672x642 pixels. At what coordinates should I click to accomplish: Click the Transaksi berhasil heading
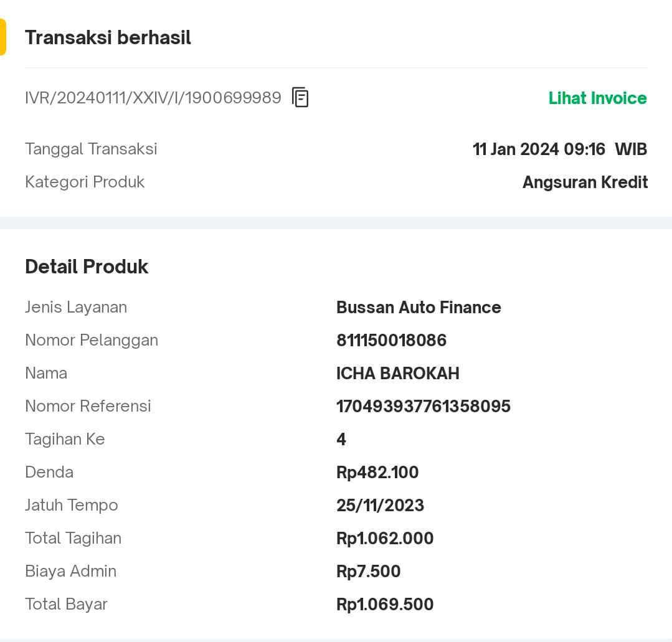[108, 37]
